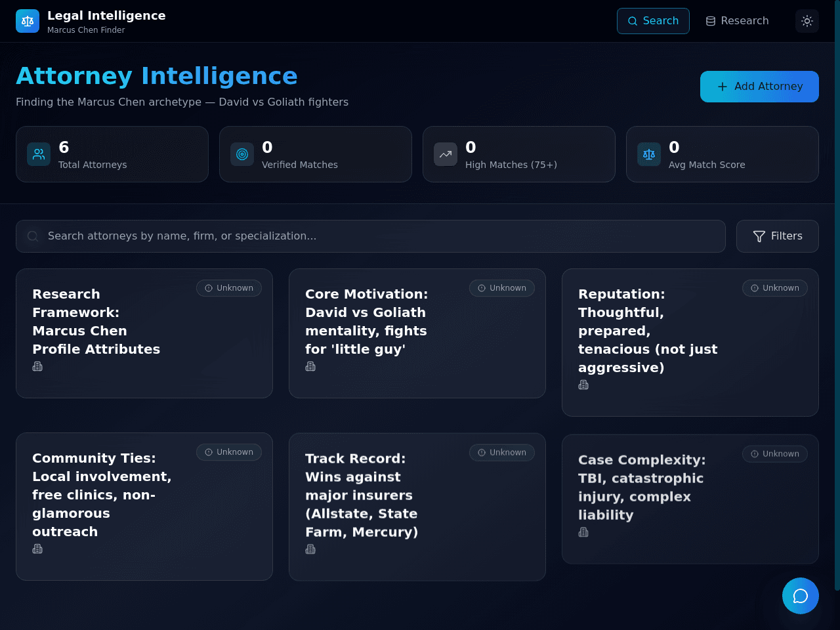
Task: Click the plus icon in Add Attorney
Action: tap(723, 87)
